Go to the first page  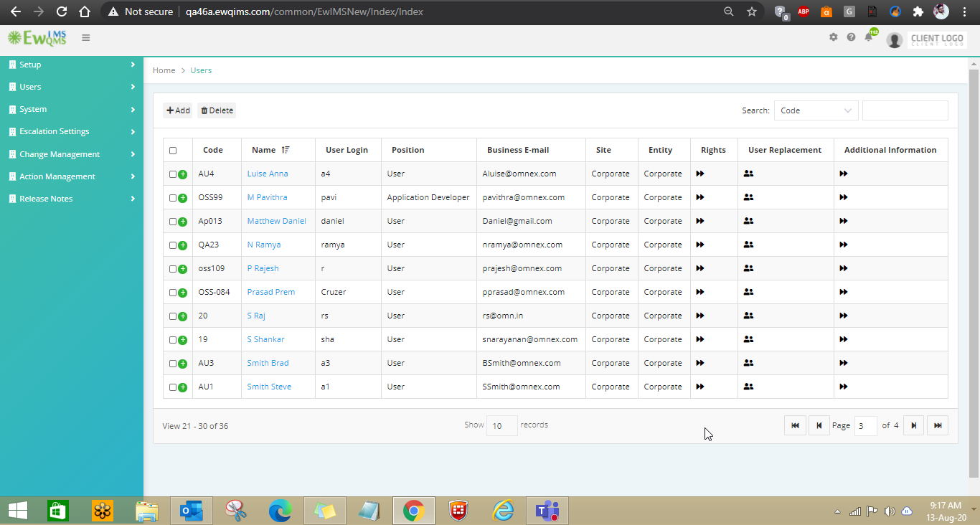pos(795,425)
